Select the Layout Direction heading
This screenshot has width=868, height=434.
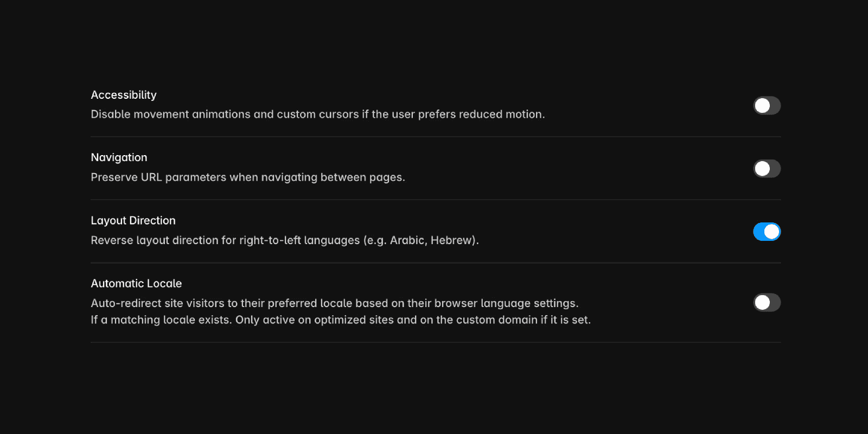(133, 221)
